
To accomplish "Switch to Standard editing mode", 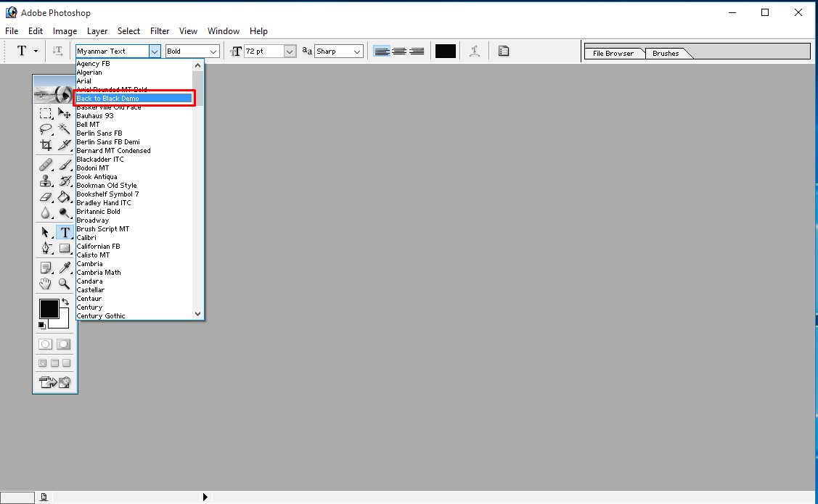I will coord(46,344).
